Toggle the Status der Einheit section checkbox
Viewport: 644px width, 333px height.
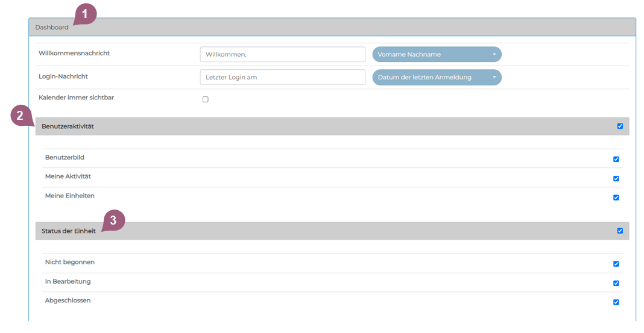click(620, 231)
